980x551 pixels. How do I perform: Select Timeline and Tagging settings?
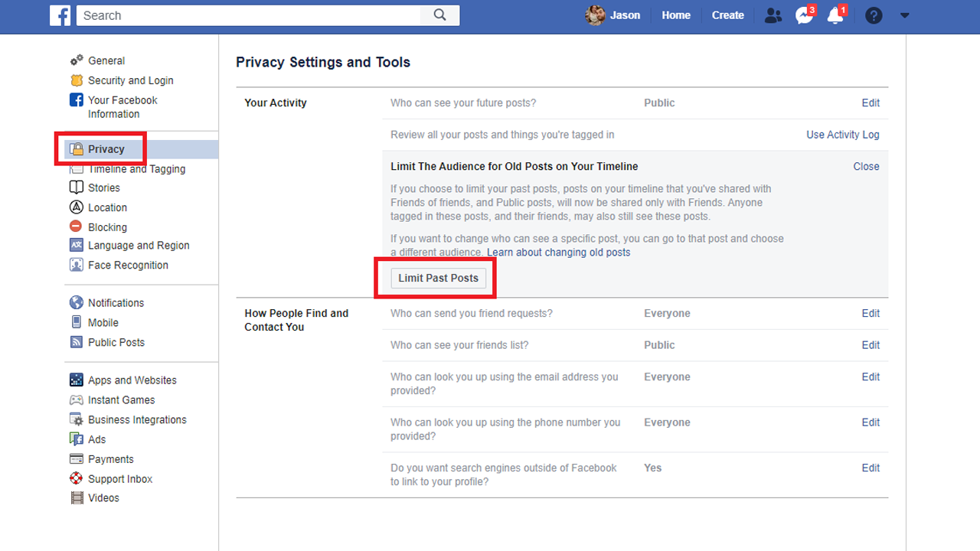(137, 169)
